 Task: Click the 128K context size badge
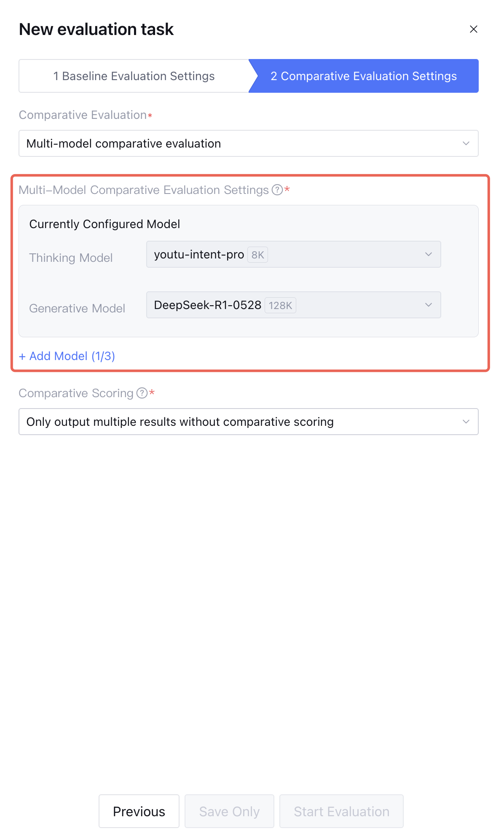280,306
